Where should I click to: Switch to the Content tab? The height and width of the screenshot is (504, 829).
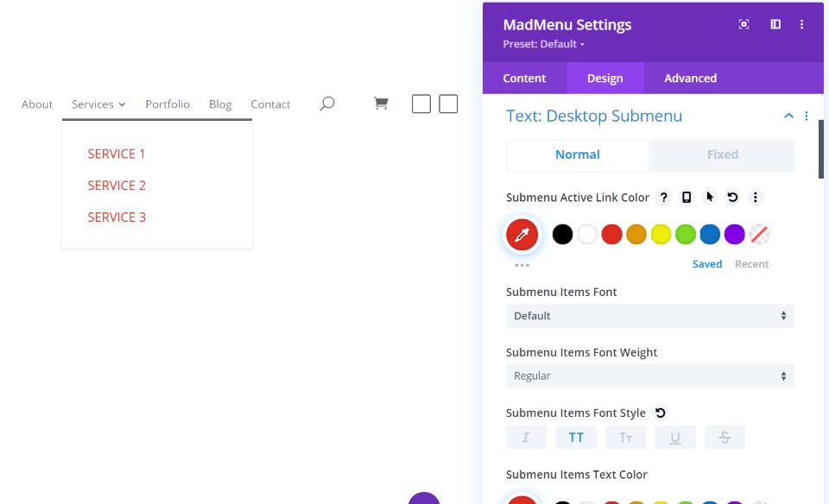(524, 79)
